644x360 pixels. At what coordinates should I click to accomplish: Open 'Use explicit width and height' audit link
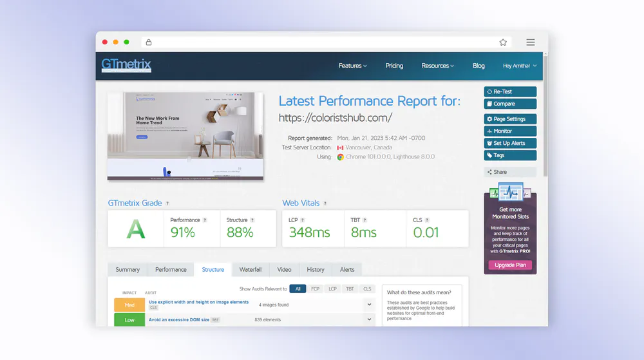[198, 302]
